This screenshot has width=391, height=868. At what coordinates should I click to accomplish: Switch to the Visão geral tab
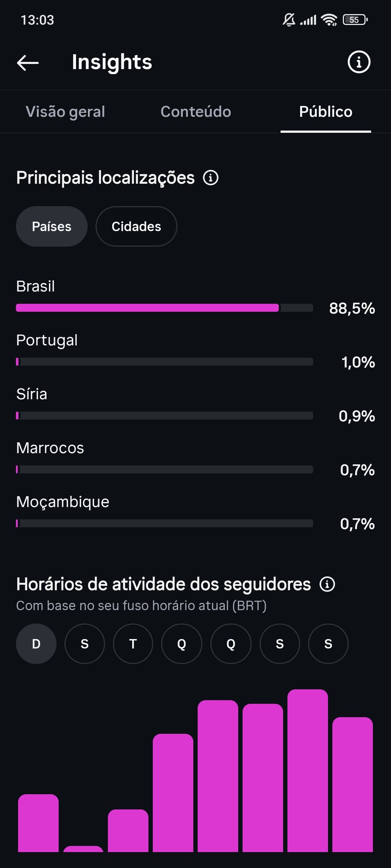pyautogui.click(x=65, y=111)
